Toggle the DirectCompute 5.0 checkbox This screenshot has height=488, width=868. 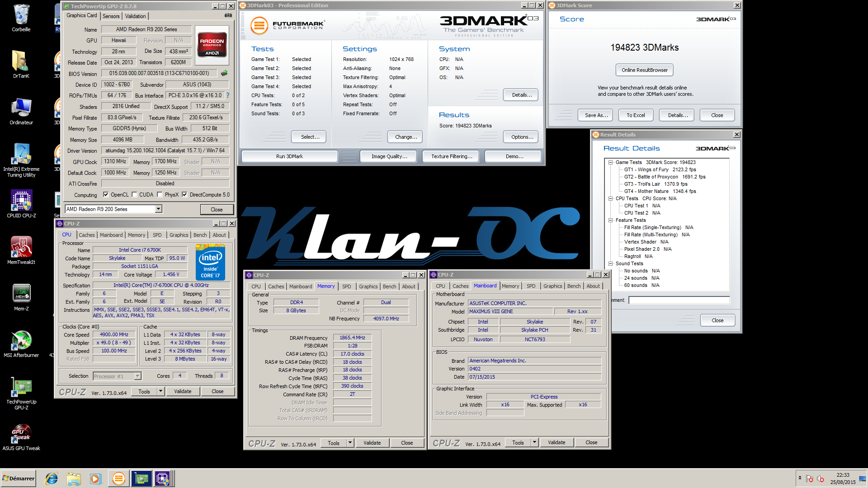click(x=184, y=195)
